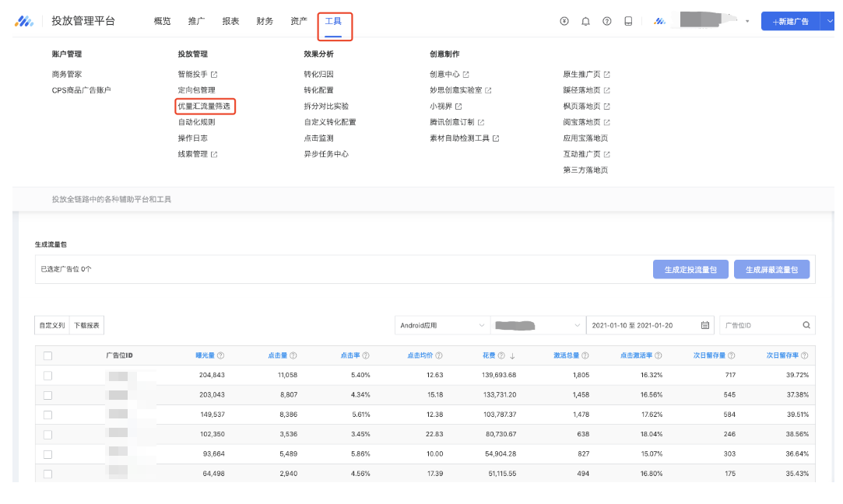Viewport: 843px width, 504px height.
Task: Open the 资产 menu
Action: tap(299, 21)
